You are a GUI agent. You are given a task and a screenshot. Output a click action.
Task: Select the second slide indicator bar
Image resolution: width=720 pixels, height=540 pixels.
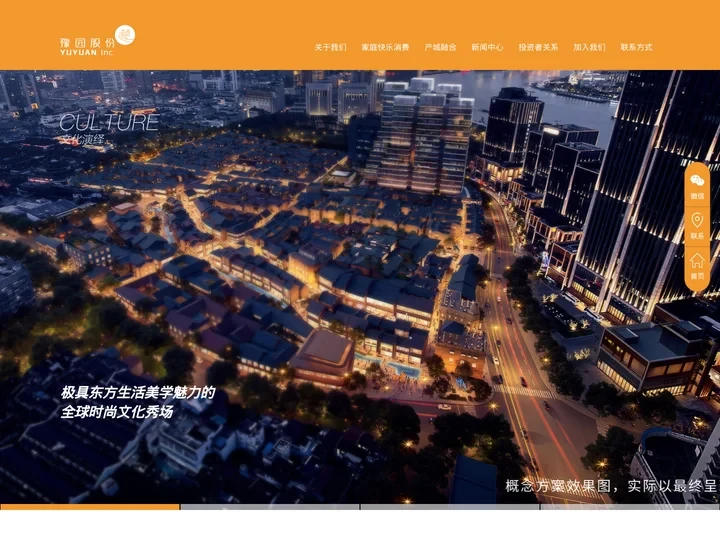(x=270, y=507)
